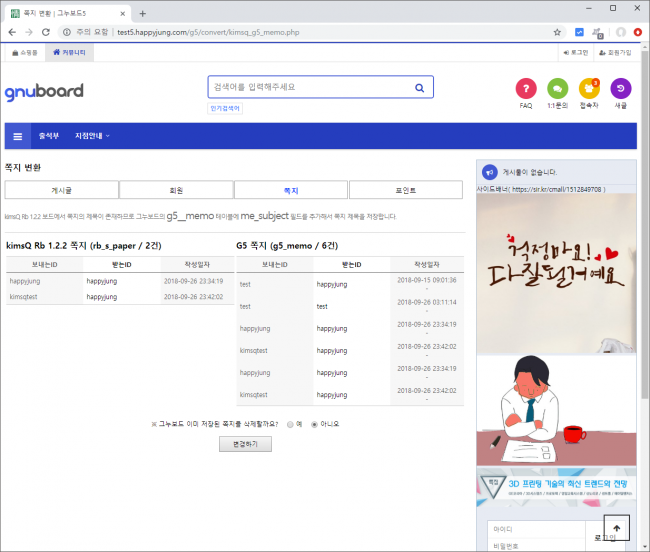This screenshot has width=650, height=552.
Task: Open the 새글 new posts icon
Action: tap(621, 88)
